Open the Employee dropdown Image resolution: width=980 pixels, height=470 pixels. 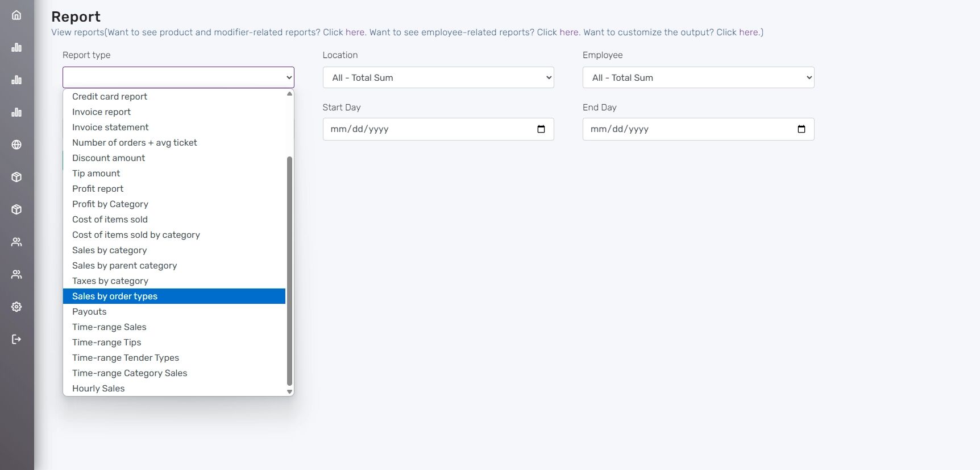pyautogui.click(x=698, y=77)
